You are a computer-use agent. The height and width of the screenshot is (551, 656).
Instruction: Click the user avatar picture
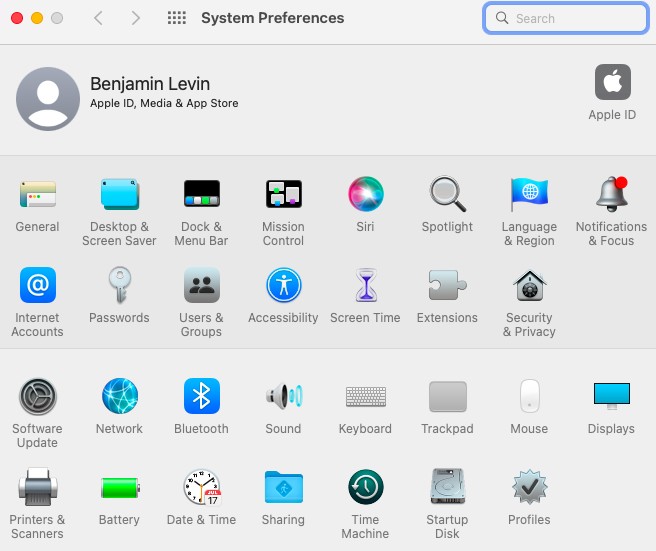48,99
